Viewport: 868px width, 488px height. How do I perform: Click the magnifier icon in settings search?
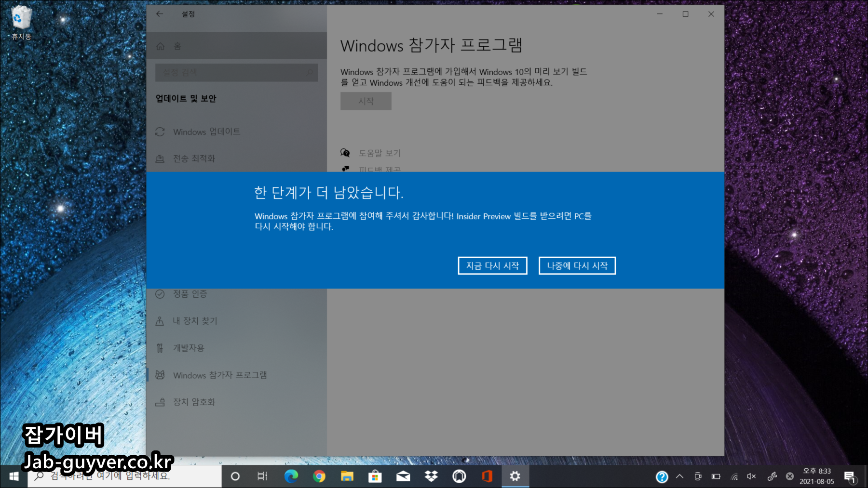coord(310,73)
